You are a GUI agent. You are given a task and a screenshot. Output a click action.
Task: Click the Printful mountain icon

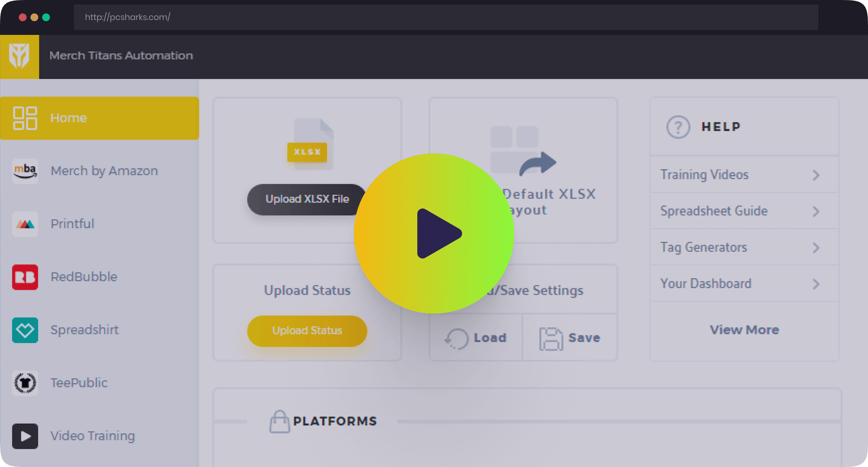[x=25, y=224]
